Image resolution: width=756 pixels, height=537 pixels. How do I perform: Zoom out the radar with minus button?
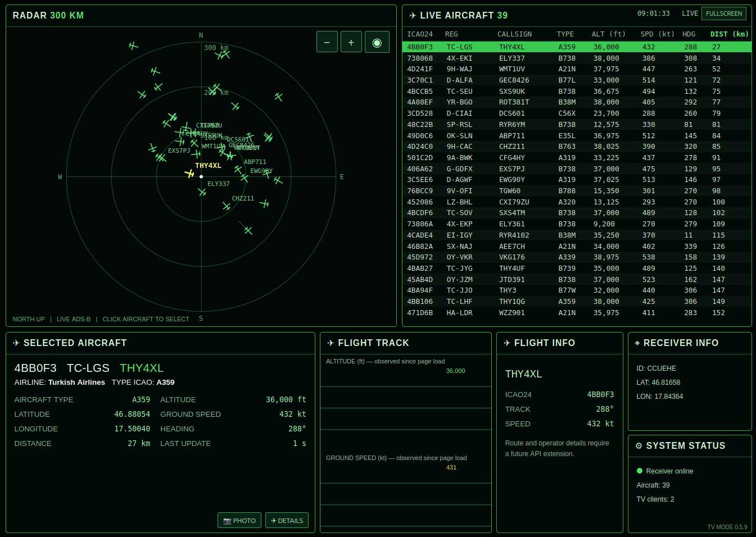click(x=327, y=42)
